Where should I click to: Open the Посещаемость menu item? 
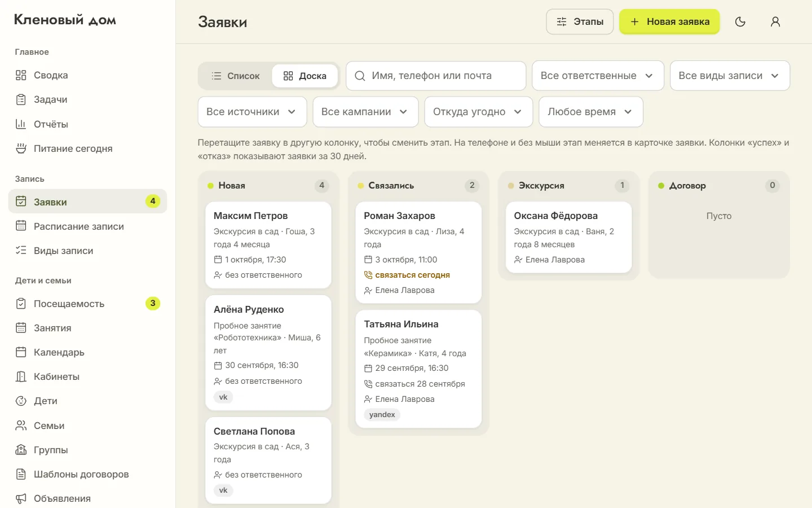pyautogui.click(x=87, y=304)
